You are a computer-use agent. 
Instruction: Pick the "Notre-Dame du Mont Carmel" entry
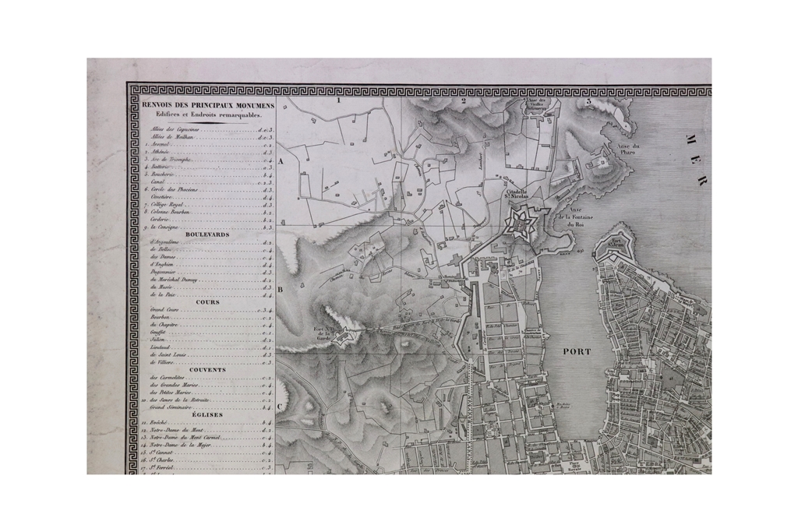click(208, 438)
